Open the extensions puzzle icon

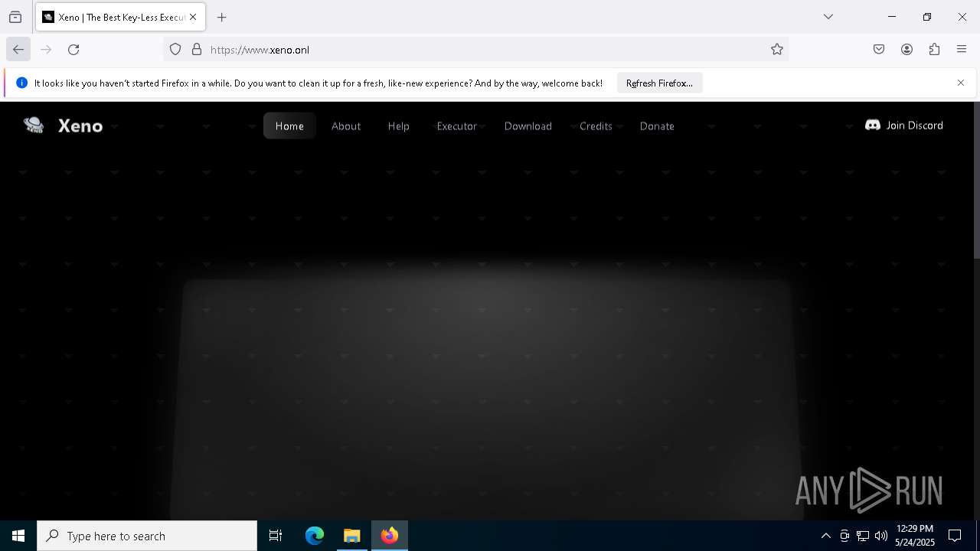point(934,50)
